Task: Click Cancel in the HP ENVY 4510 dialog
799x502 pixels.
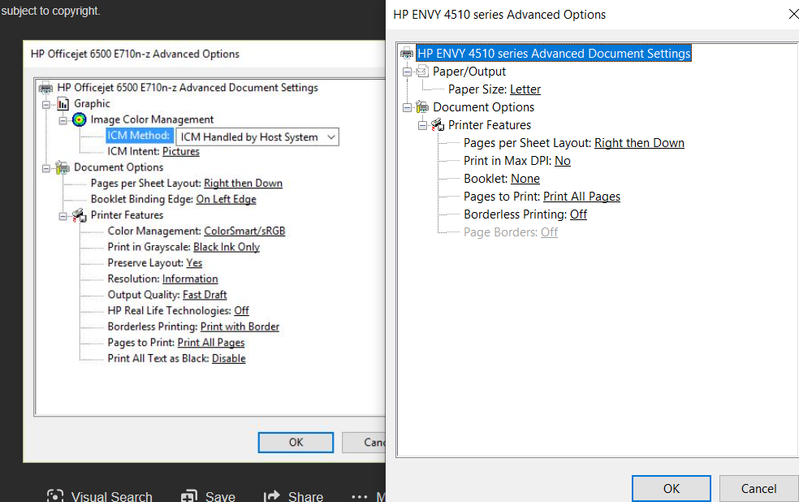Action: (x=759, y=488)
